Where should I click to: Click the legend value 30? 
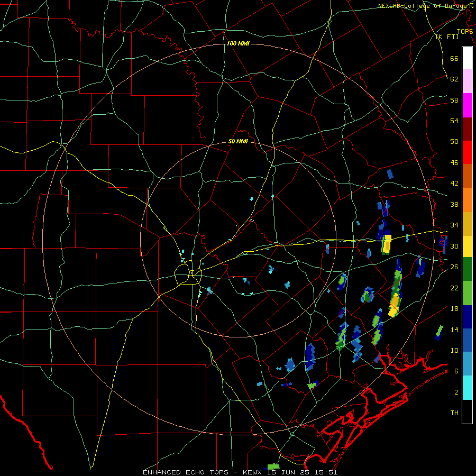click(x=454, y=246)
